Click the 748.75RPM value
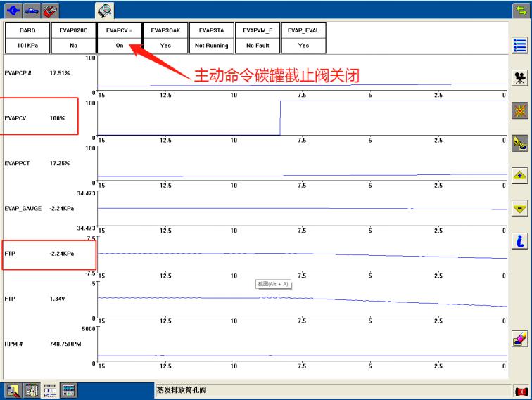This screenshot has height=400, width=532. coord(65,344)
